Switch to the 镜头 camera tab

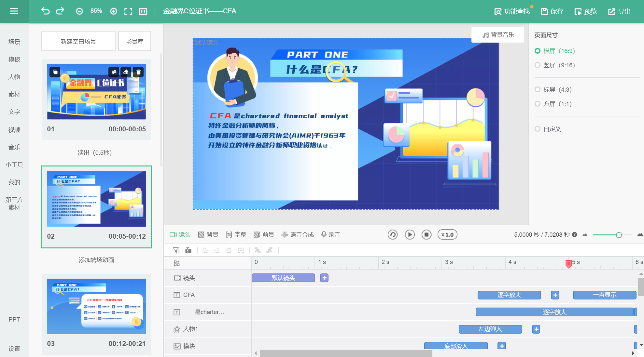pyautogui.click(x=180, y=234)
